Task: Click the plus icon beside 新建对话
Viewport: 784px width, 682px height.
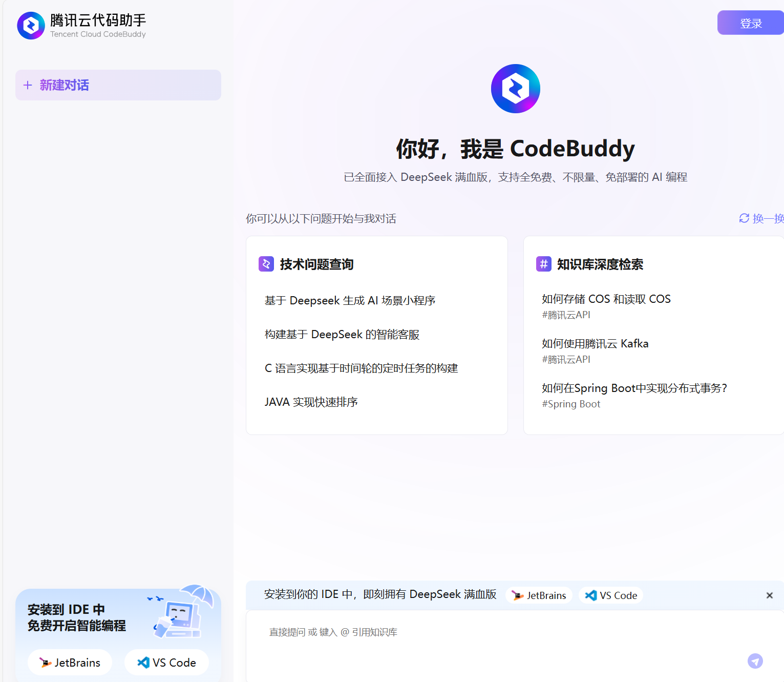Action: [28, 85]
